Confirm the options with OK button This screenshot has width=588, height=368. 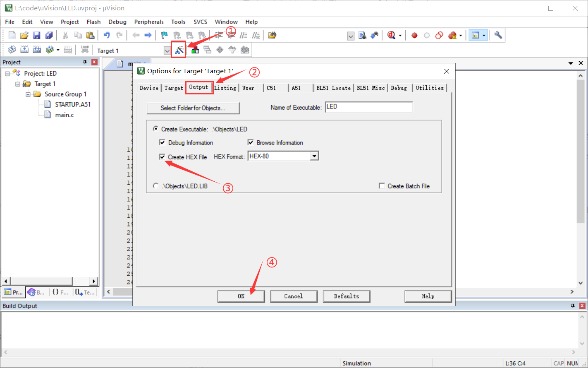pos(241,296)
